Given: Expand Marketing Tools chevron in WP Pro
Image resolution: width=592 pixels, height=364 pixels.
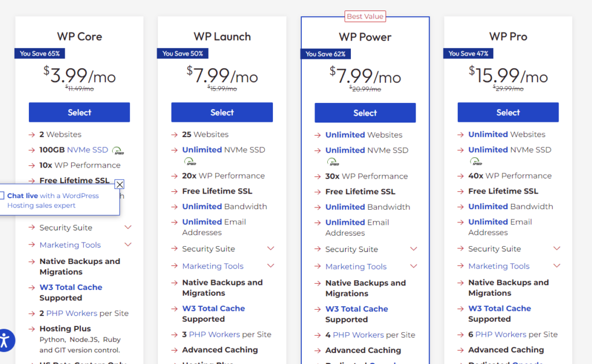Looking at the screenshot, I should (x=557, y=266).
